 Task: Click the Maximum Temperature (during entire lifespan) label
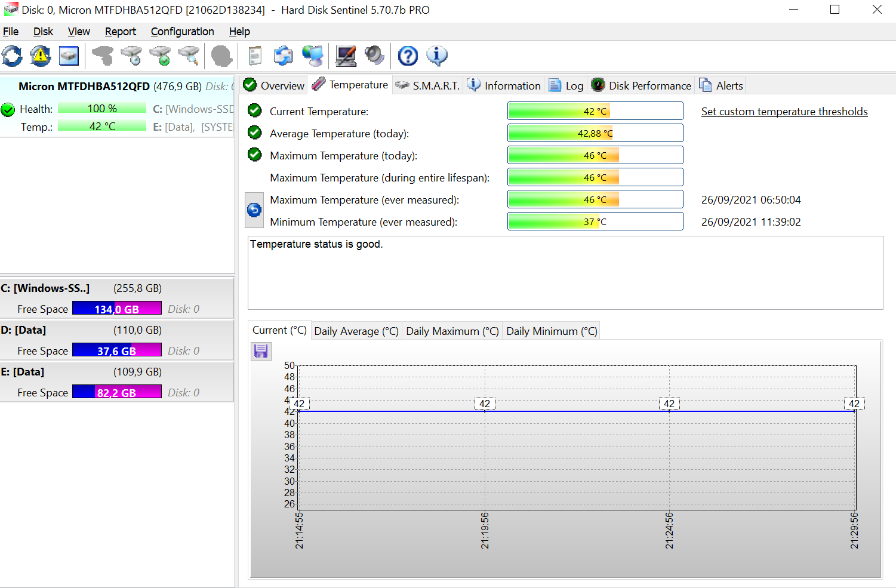pos(380,178)
